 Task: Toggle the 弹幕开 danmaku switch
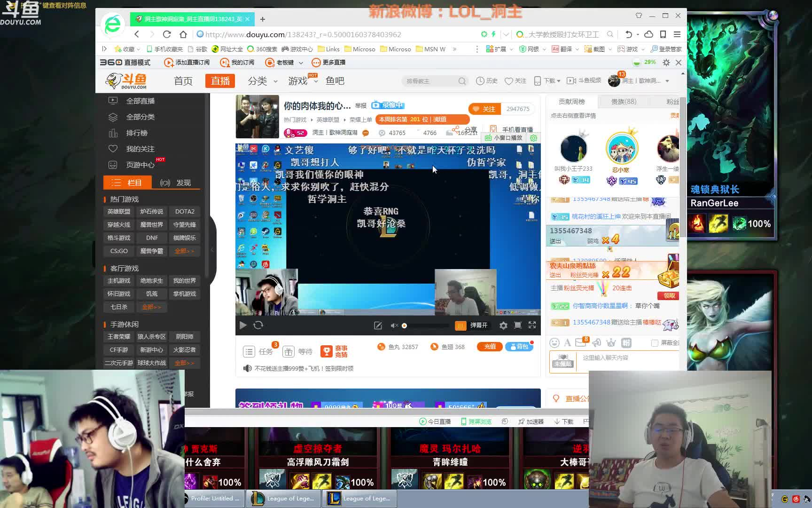[x=472, y=325]
